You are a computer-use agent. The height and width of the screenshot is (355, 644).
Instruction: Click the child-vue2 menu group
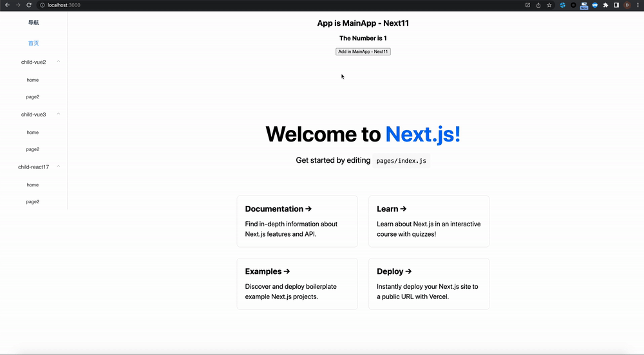33,62
